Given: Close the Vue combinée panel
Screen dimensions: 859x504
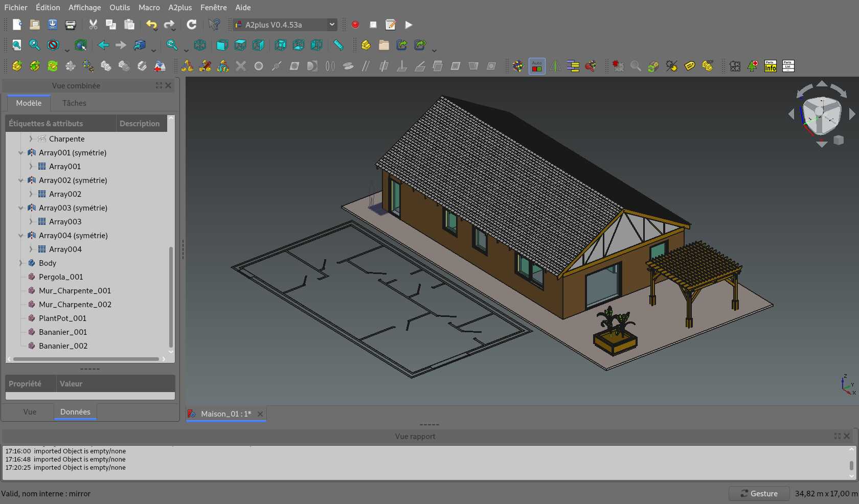Looking at the screenshot, I should [x=168, y=85].
